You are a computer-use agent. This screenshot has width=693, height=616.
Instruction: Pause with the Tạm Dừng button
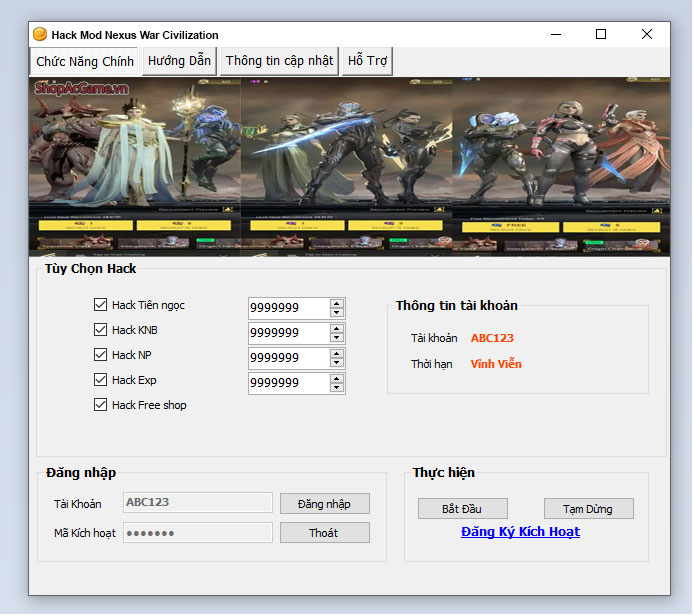tap(588, 509)
